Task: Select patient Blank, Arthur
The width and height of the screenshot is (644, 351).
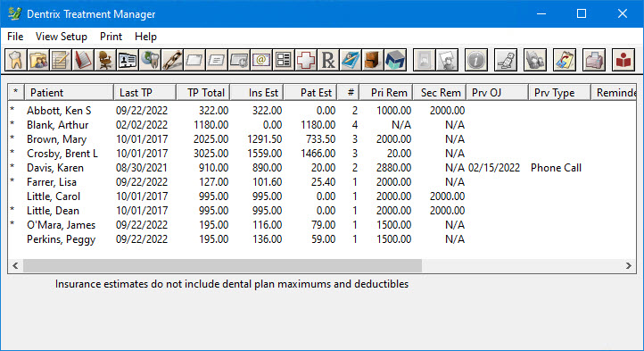Action: tap(57, 125)
